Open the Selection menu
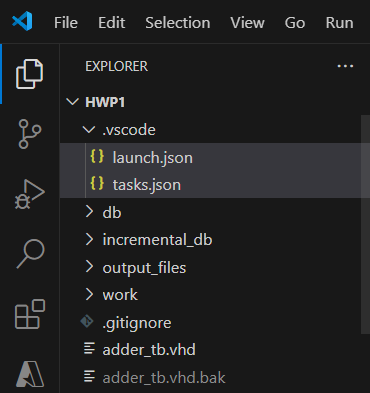Screen dimensions: 370x393 click(178, 23)
